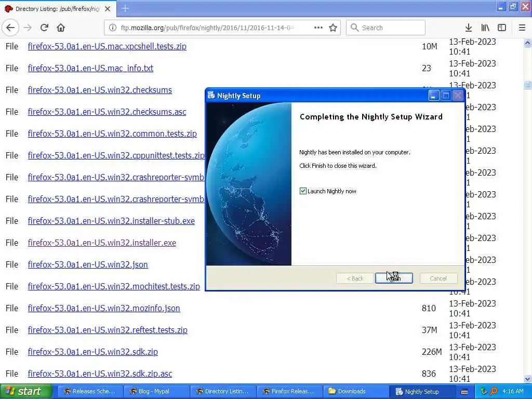The width and height of the screenshot is (532, 399).
Task: Click Cancel in Nightly Setup wizard
Action: coord(438,278)
